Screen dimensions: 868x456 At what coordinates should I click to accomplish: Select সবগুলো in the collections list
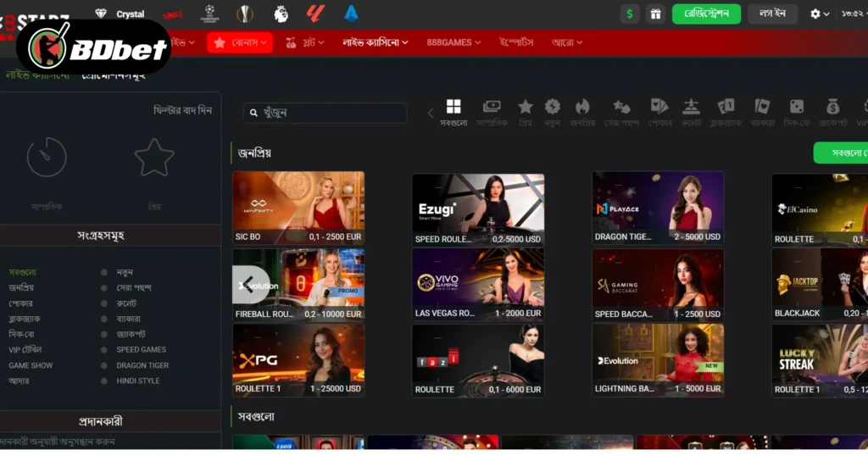tap(22, 272)
